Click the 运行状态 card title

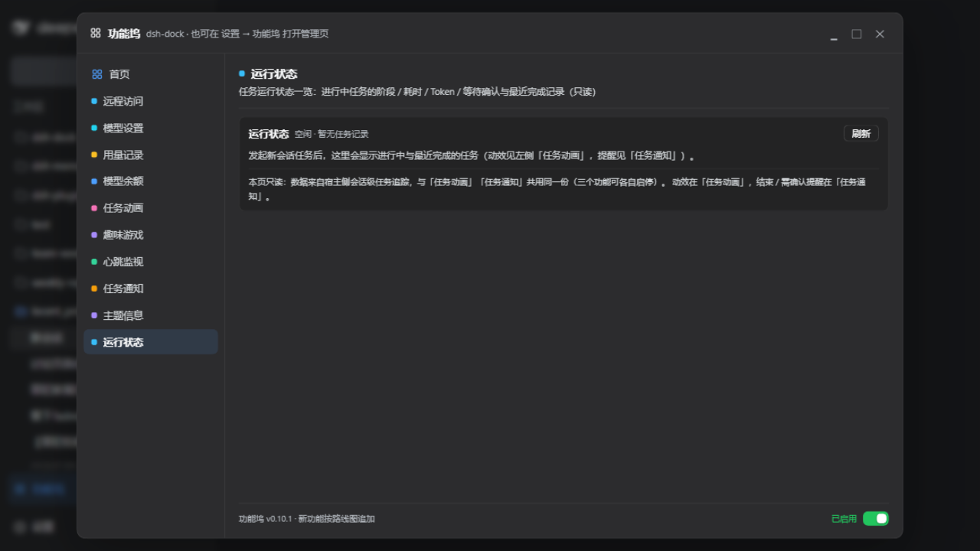click(269, 134)
